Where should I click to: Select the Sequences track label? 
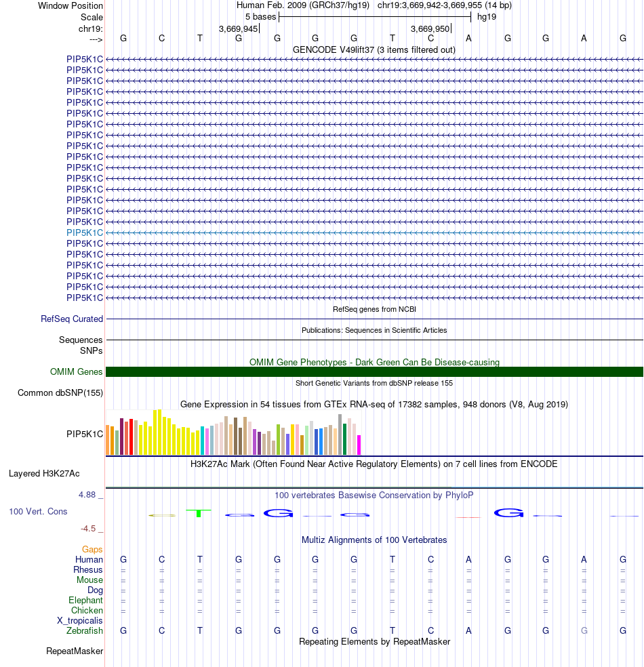click(81, 340)
